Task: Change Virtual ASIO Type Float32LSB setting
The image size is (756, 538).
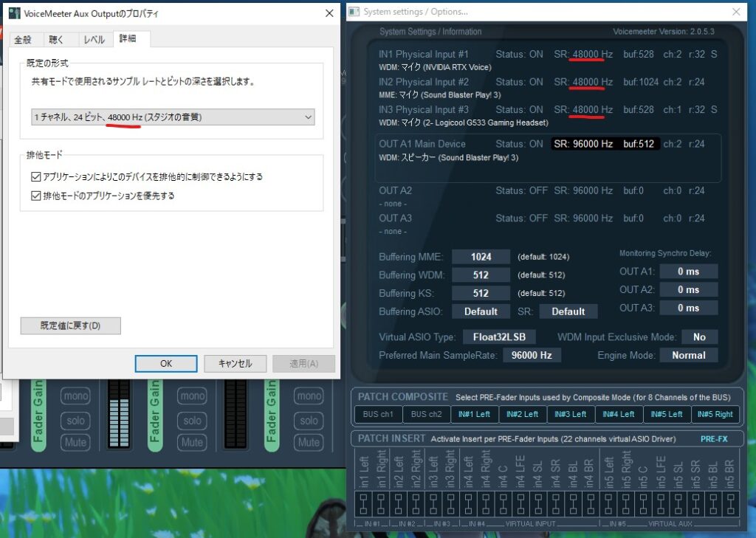Action: click(x=500, y=337)
